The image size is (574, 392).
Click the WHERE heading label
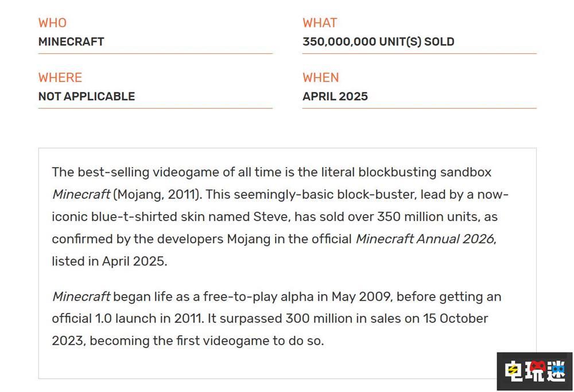coord(60,77)
